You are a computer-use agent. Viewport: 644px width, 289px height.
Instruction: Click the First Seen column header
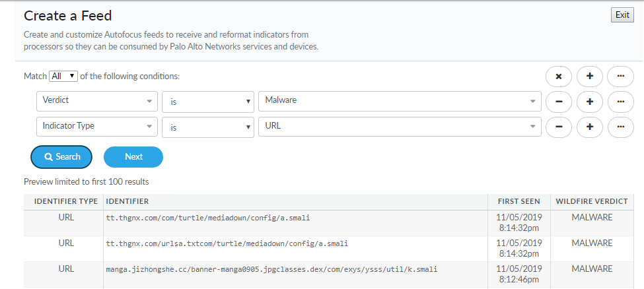[x=519, y=201]
